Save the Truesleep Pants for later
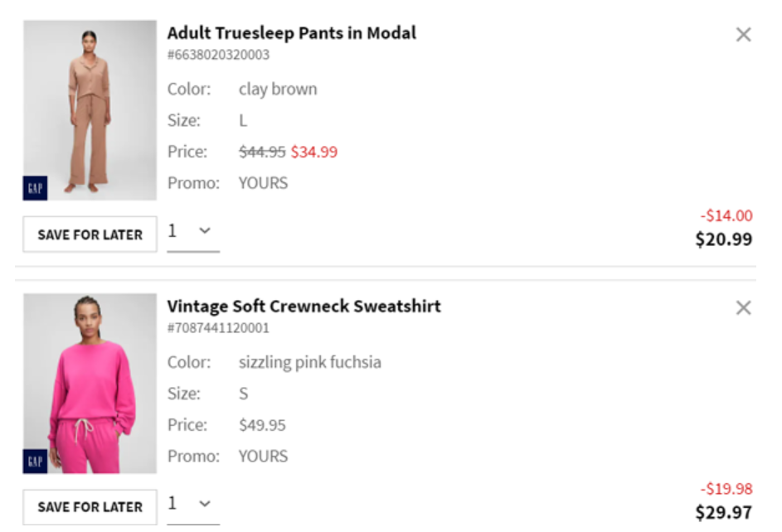Screen dimensions: 782x532 click(90, 235)
